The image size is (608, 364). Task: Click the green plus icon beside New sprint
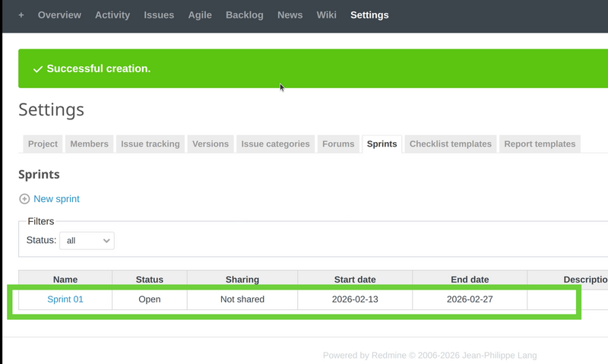[24, 199]
